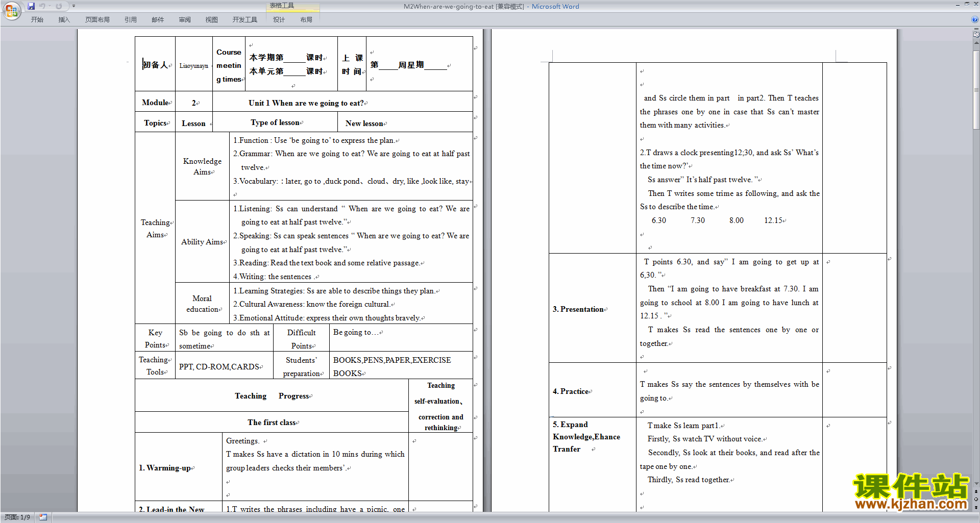Click the 'Module' table cell
980x523 pixels.
pos(155,103)
